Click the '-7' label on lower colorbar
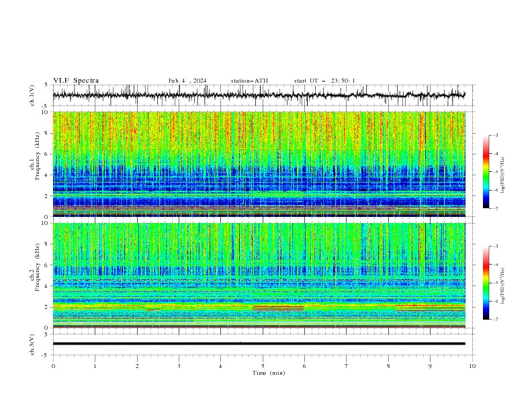This screenshot has height=411, width=532. [x=495, y=319]
